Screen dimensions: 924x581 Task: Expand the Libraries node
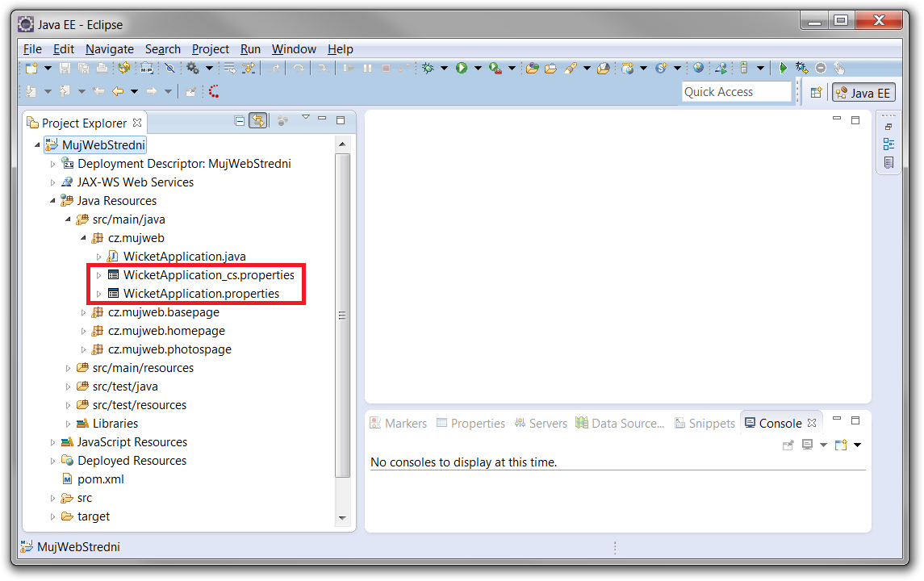[x=69, y=424]
